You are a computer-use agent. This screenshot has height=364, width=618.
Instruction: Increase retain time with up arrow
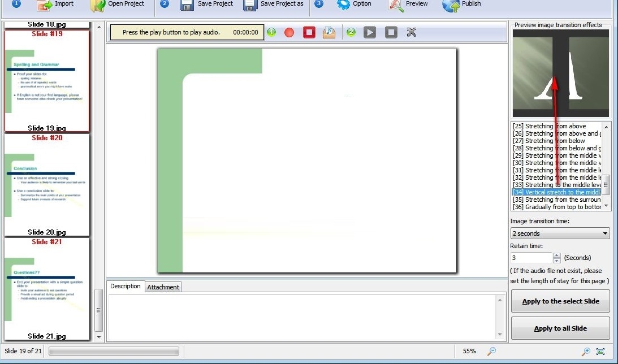tap(556, 255)
